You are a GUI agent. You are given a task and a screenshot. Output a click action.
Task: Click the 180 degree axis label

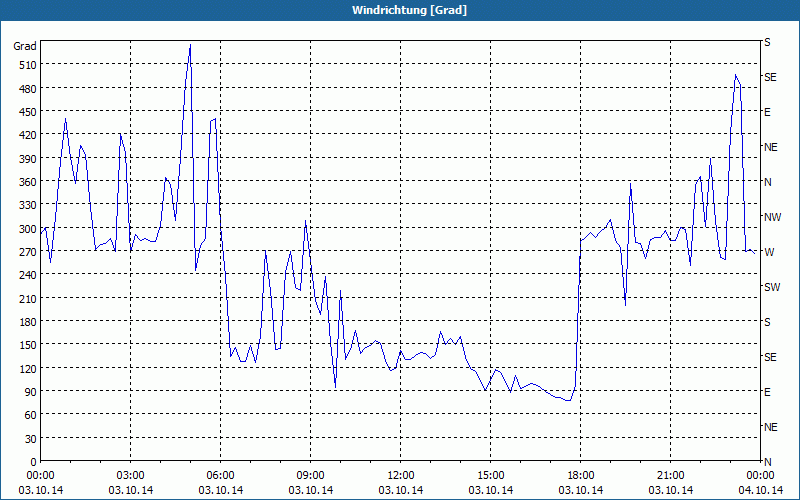coord(28,322)
